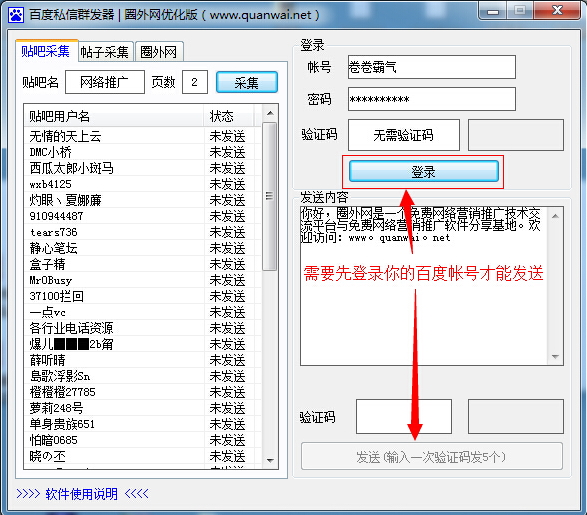Screen dimensions: 587x515
Task: Click the 发送(输入一次验证码发5个) button
Action: 432,457
